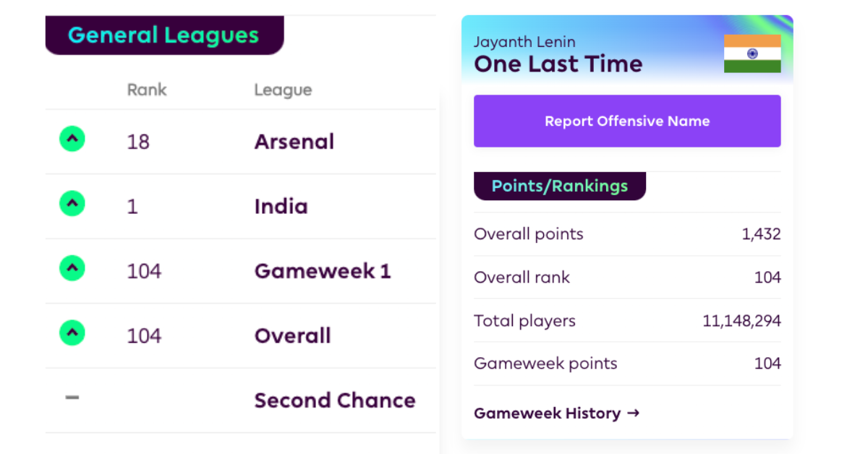The height and width of the screenshot is (454, 868).
Task: Collapse the General Leagues section
Action: pos(164,34)
